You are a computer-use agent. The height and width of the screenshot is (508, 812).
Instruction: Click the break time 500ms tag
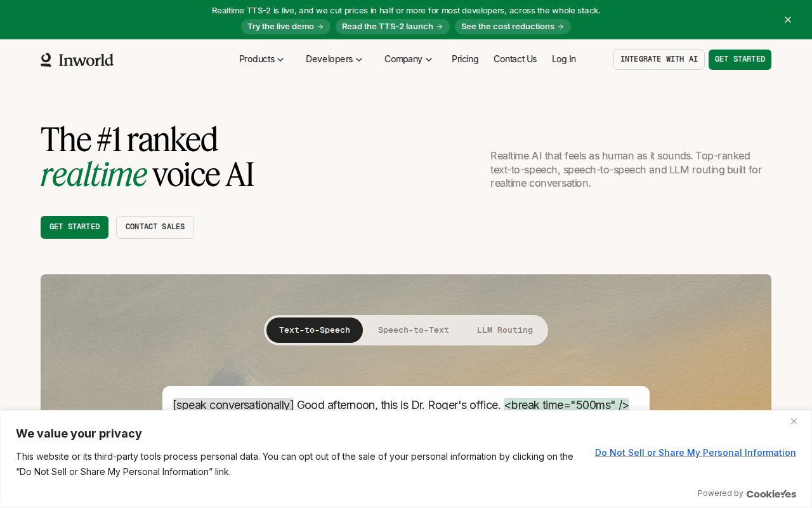coord(566,405)
